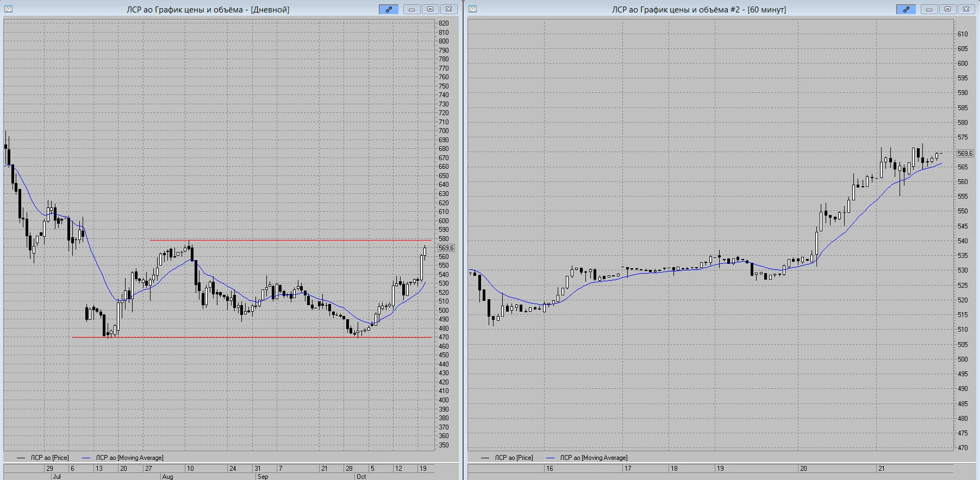Viewport: 980px width, 480px height.
Task: Open the system menu icon of the 60 минут chart window
Action: pos(472,9)
